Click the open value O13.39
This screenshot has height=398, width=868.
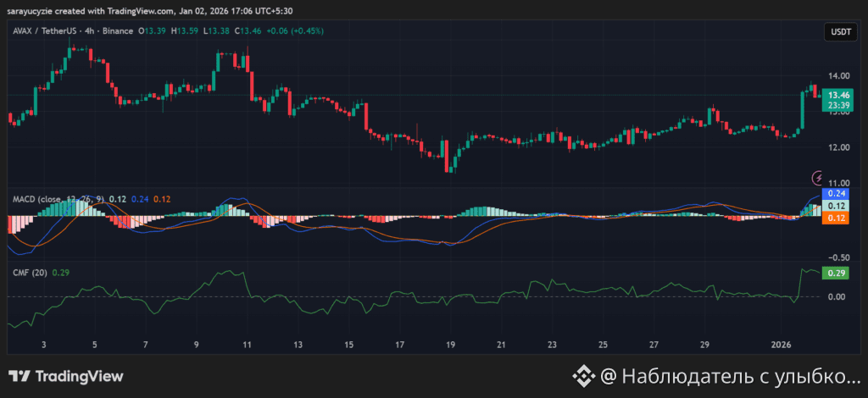coord(153,31)
